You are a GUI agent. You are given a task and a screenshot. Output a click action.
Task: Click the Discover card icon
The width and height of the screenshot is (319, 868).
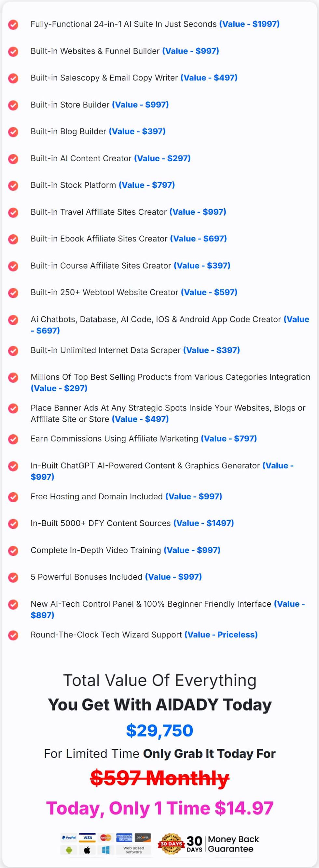click(x=143, y=838)
